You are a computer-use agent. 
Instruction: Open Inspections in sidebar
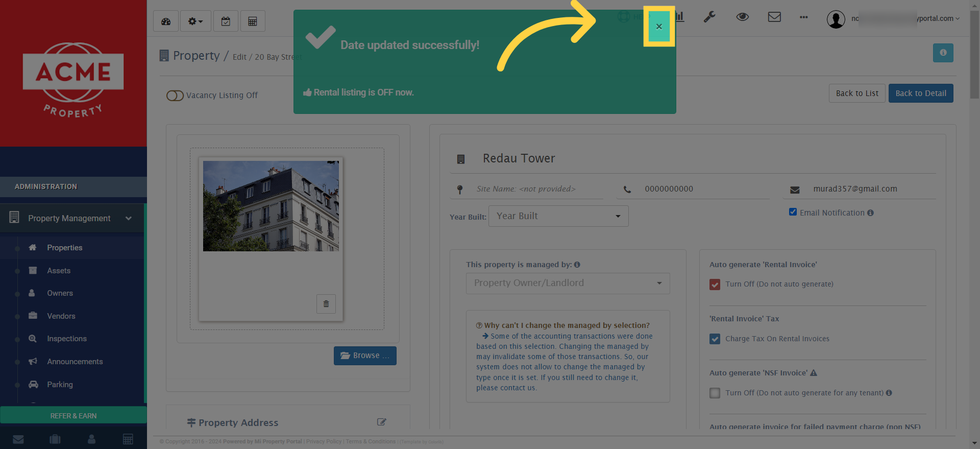(x=66, y=339)
